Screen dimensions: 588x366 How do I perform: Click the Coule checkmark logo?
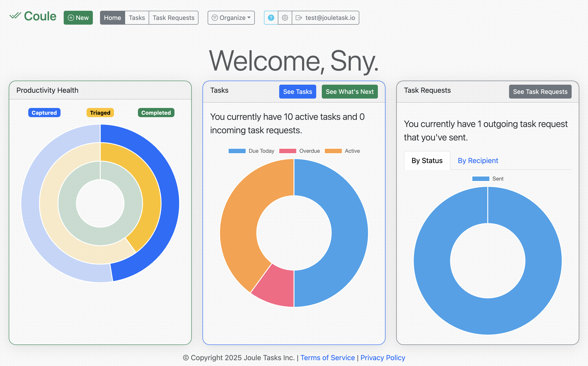pos(15,16)
